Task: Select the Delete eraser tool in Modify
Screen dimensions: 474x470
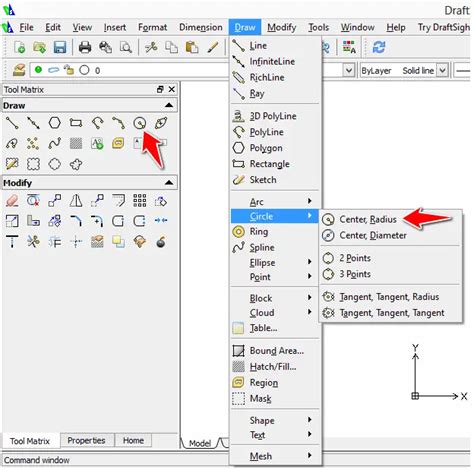Action: 12,201
